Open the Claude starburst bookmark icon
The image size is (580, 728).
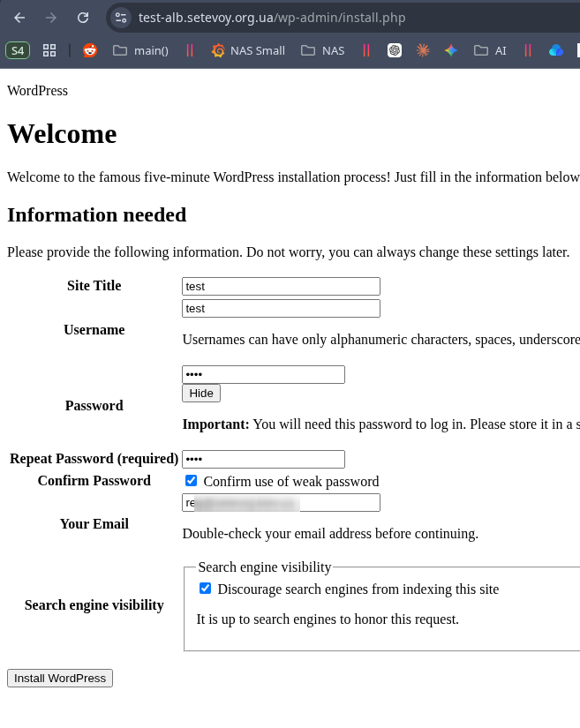pos(423,50)
